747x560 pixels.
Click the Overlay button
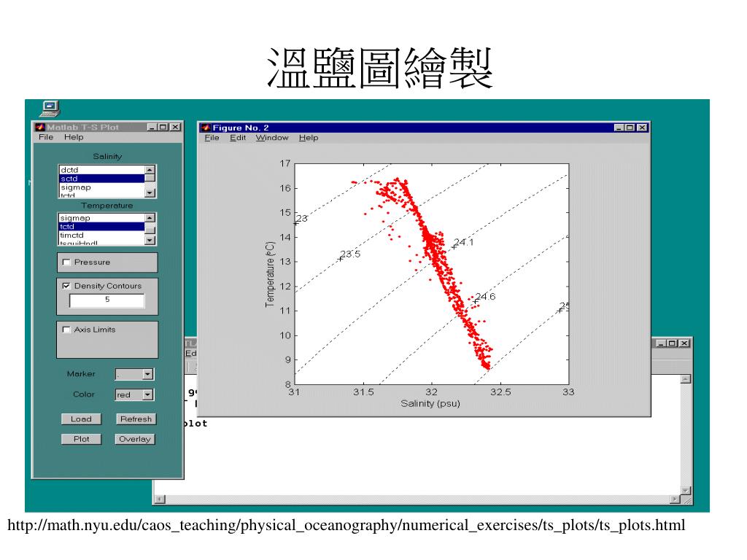(135, 439)
